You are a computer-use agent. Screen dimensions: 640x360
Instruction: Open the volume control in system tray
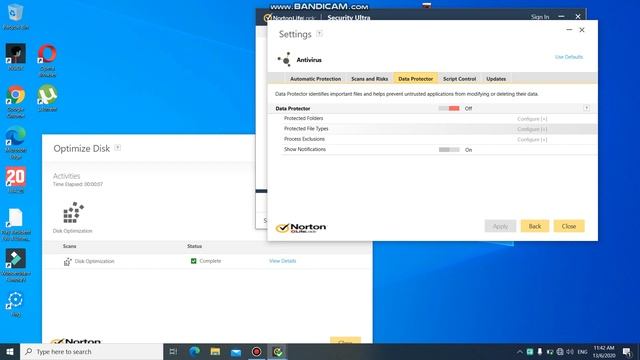pyautogui.click(x=570, y=351)
